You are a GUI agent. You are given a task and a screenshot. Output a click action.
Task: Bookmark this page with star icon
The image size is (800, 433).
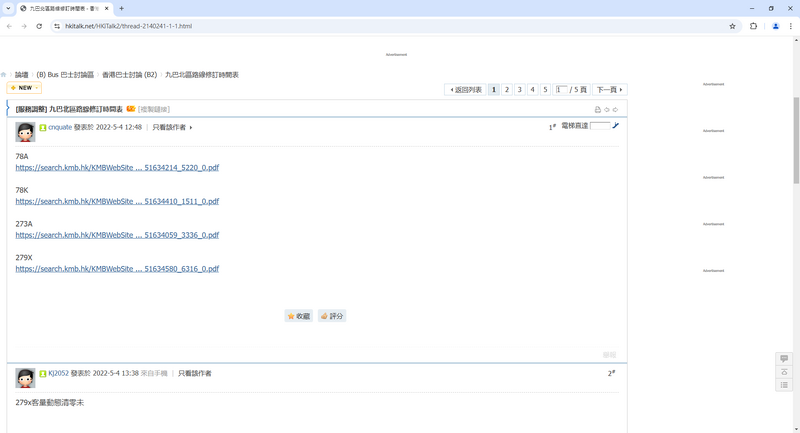click(732, 26)
